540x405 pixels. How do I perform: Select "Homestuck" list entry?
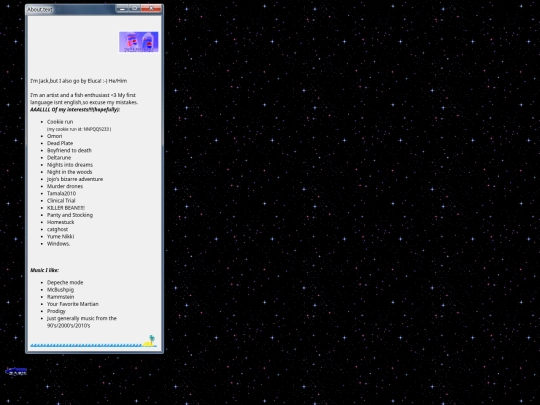click(x=61, y=222)
